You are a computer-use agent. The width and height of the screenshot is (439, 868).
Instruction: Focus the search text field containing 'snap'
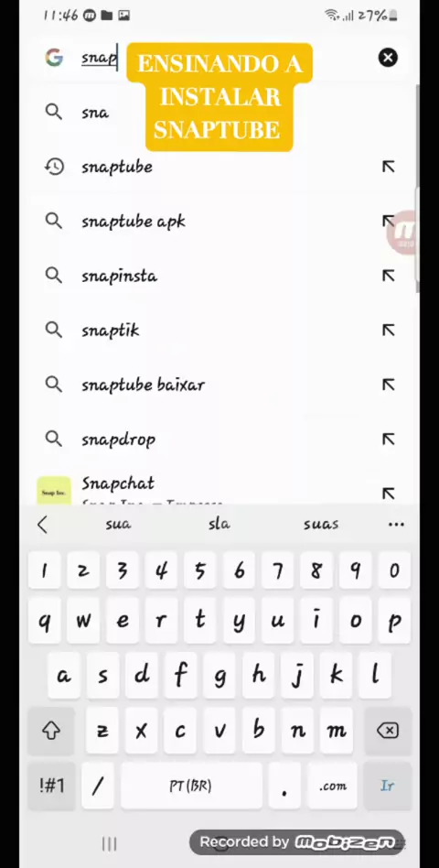point(221,58)
